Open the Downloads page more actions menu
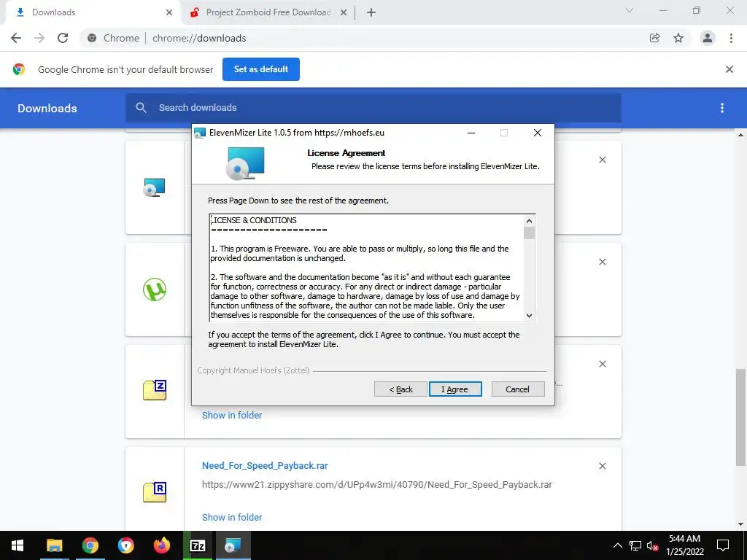This screenshot has height=560, width=747. tap(722, 108)
